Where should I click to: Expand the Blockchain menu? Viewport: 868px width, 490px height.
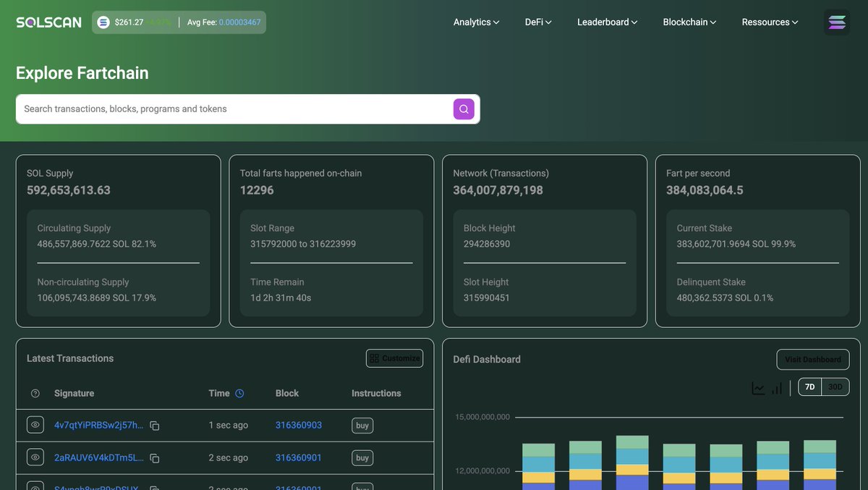pos(689,22)
